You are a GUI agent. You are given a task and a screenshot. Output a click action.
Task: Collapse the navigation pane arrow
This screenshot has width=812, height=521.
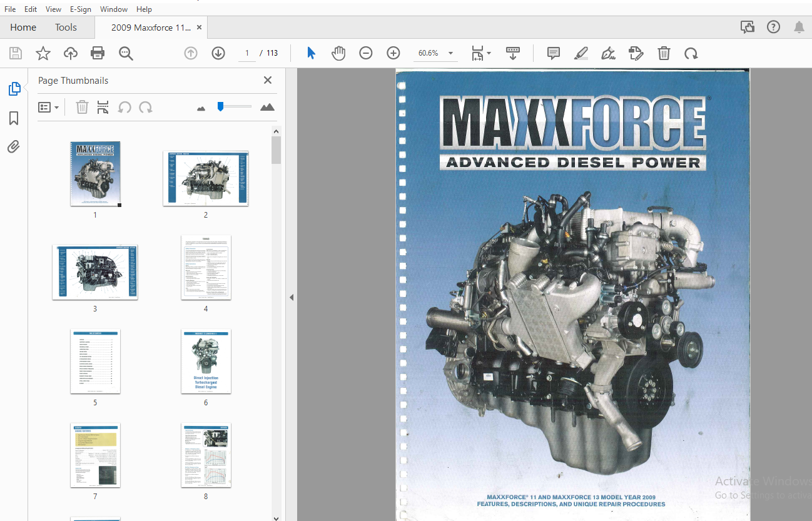pos(291,298)
